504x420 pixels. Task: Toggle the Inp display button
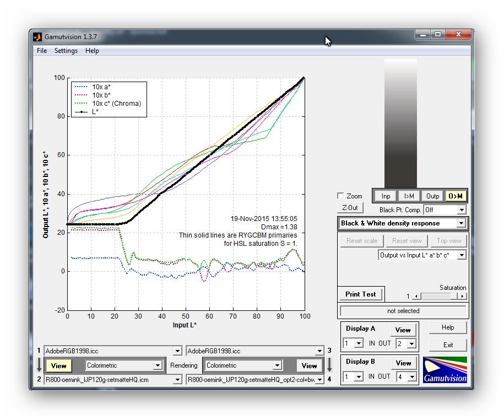[386, 196]
